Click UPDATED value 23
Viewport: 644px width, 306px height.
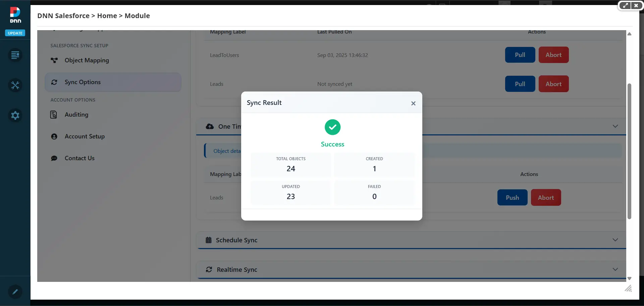[x=291, y=197]
